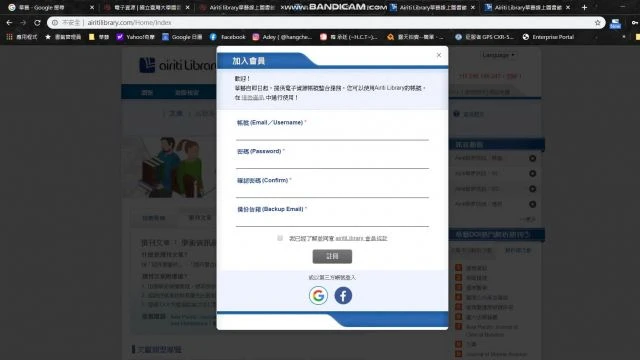The image size is (640, 360).
Task: Click the gray register (註冊) button
Action: 332,256
